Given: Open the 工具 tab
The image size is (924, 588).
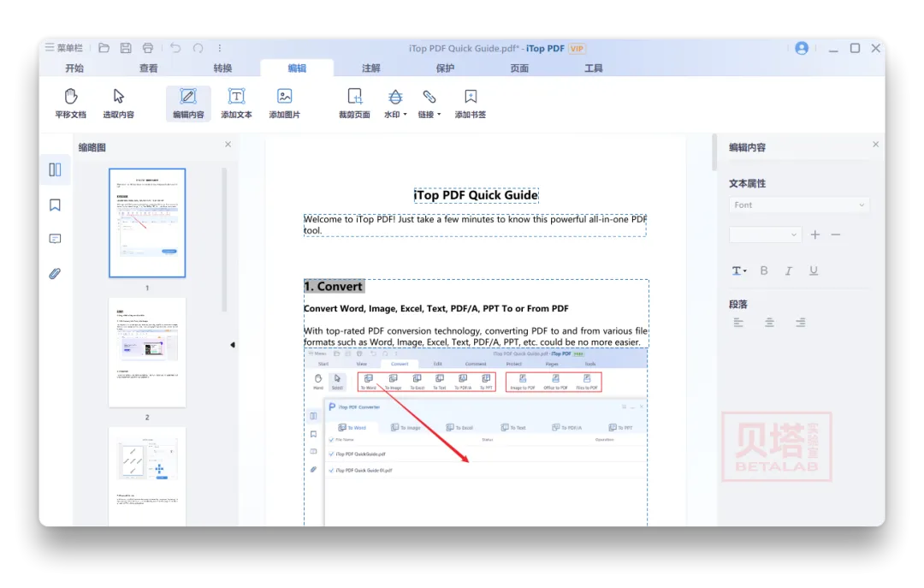Looking at the screenshot, I should pyautogui.click(x=594, y=68).
